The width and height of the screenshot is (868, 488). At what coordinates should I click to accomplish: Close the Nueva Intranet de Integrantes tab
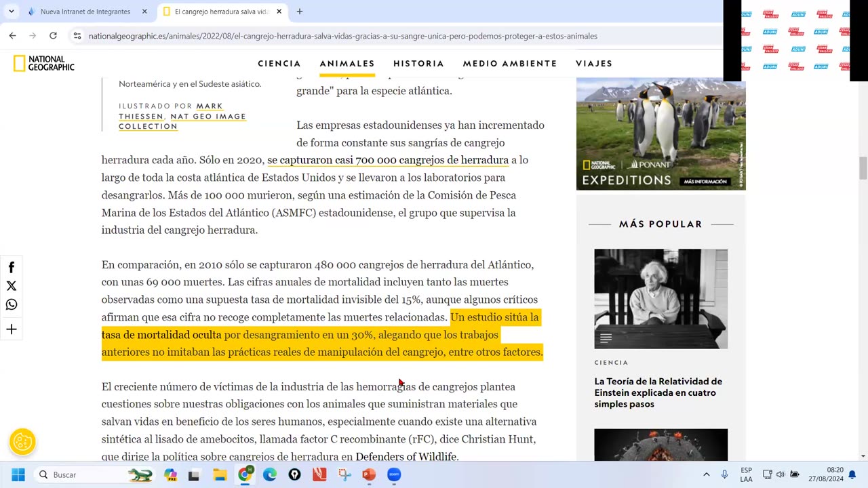pyautogui.click(x=144, y=12)
